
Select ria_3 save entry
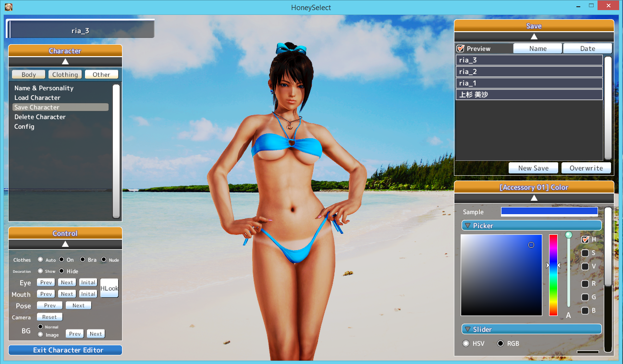tap(529, 60)
